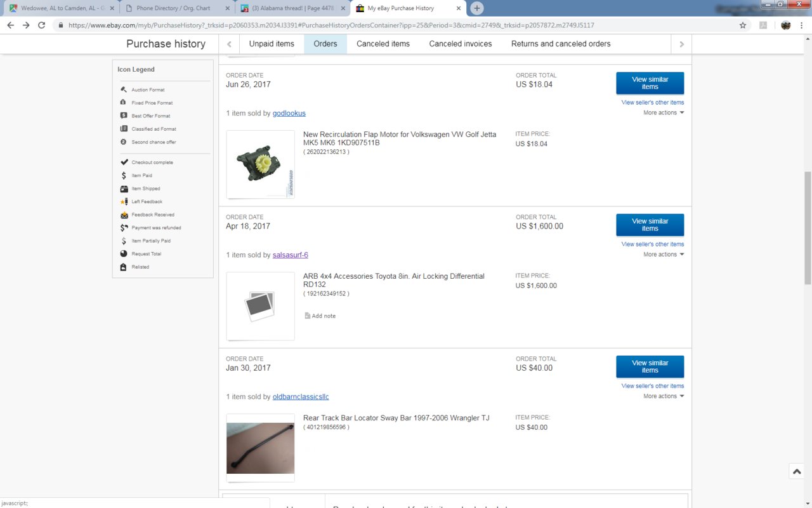Viewport: 812px width, 508px height.
Task: Switch to Wedowee, AL to Camden browser tab
Action: click(61, 8)
